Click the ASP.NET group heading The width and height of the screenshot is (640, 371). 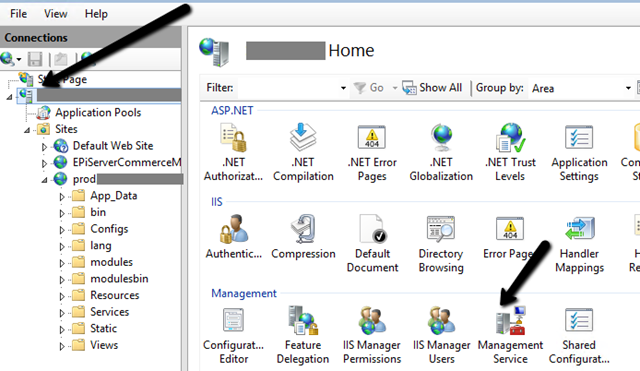232,111
